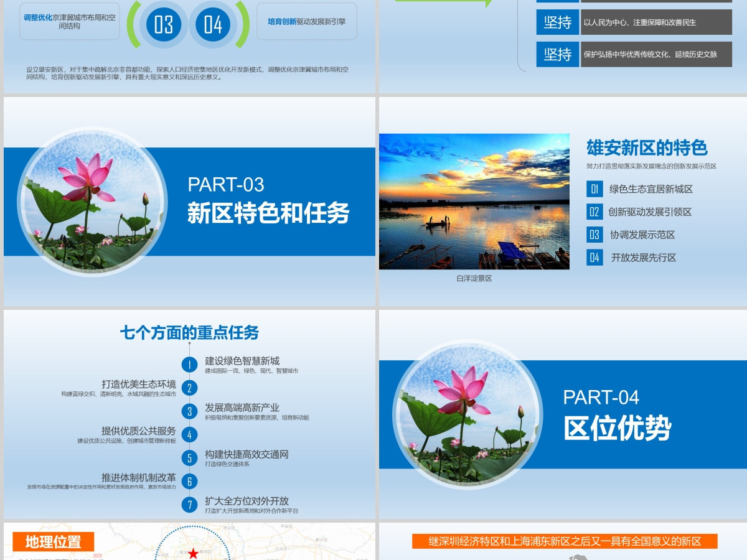
Task: Select the task title 建设绿色智慧新城
Action: click(x=242, y=361)
